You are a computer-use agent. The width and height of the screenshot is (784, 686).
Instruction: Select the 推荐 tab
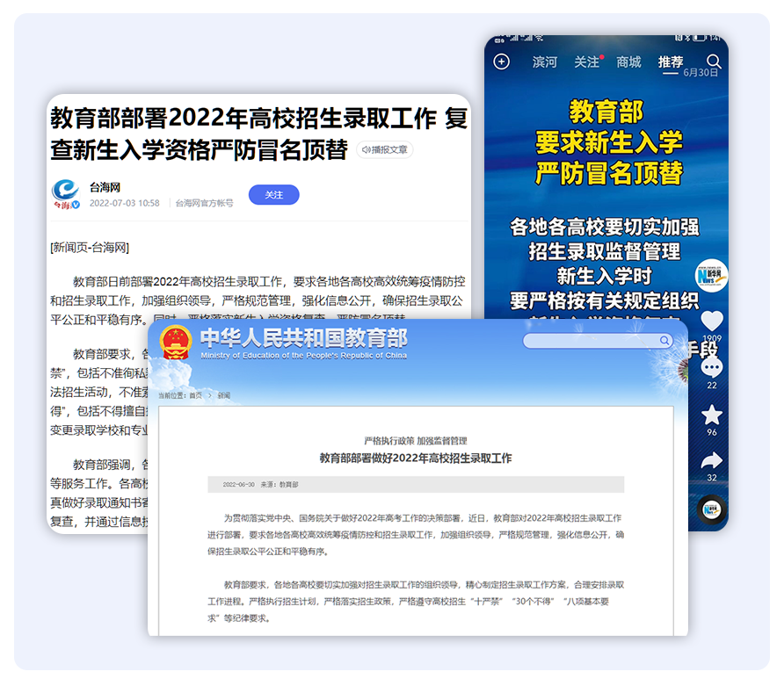[x=670, y=62]
